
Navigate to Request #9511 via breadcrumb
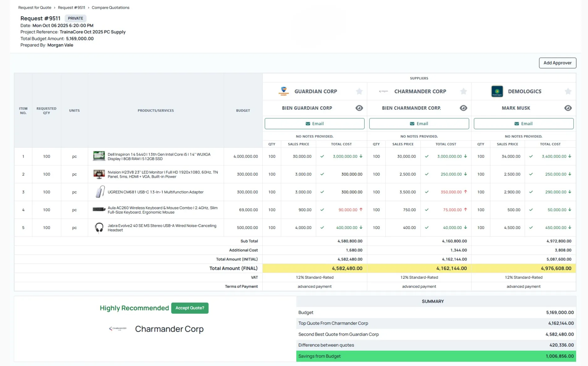[72, 8]
